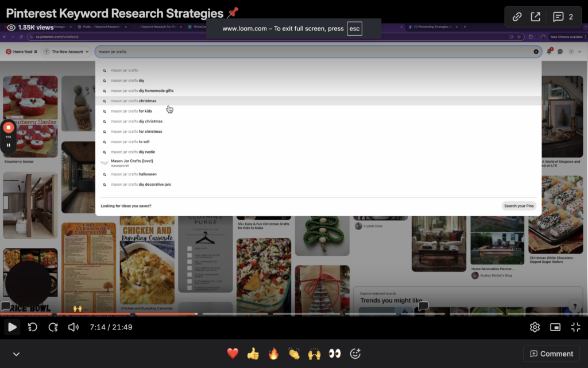Viewport: 588px width, 368px height.
Task: Click Audrey Michel's Blog link
Action: tap(496, 275)
